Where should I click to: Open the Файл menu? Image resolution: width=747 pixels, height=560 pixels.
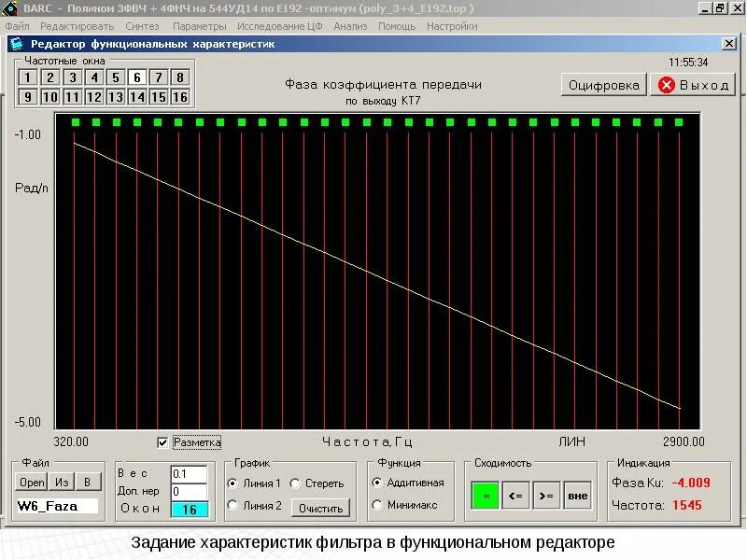coord(17,26)
